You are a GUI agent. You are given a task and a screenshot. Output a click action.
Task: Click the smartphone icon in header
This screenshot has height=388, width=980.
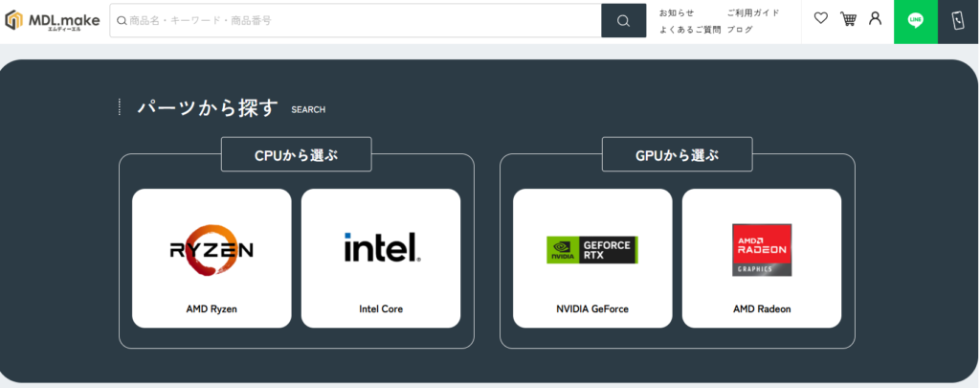click(x=958, y=21)
